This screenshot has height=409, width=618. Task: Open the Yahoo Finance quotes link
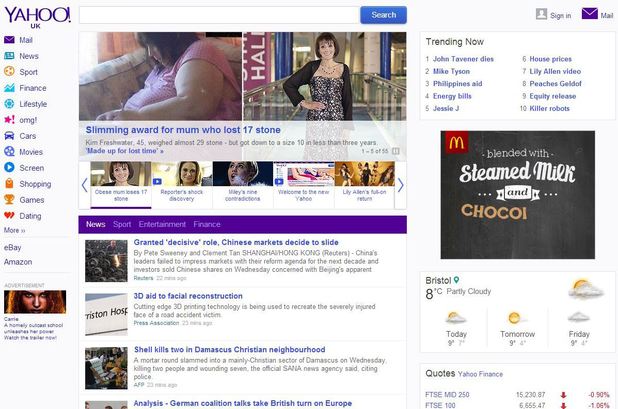(480, 374)
